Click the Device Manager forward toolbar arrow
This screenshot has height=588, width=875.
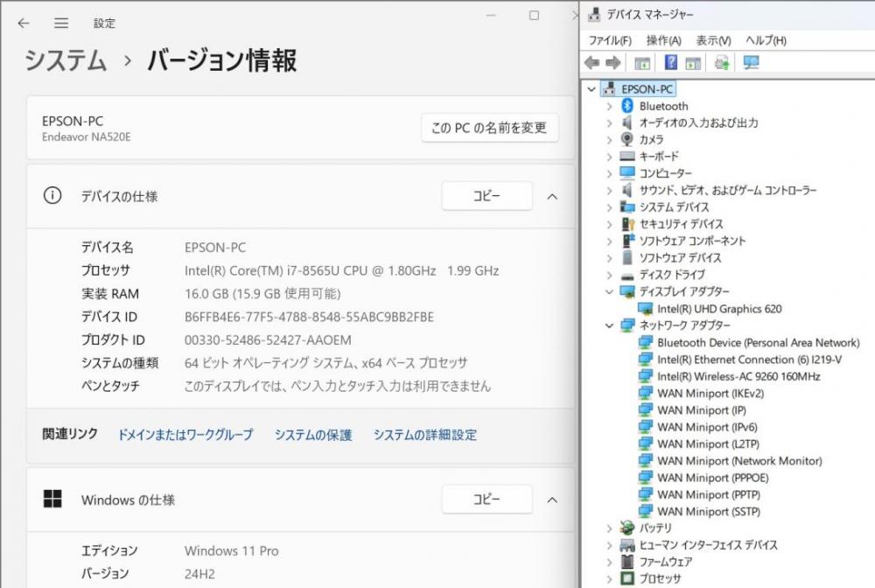click(613, 62)
